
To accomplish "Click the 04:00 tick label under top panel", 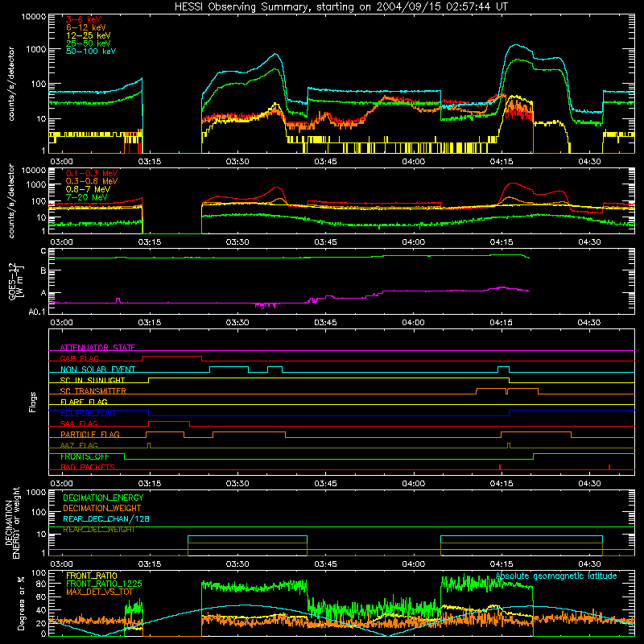I will (413, 161).
